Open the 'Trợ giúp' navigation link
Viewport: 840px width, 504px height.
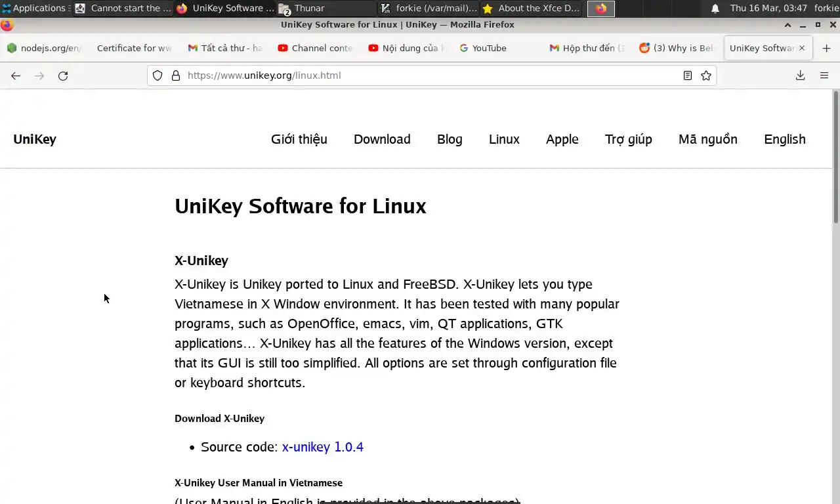[x=629, y=139]
